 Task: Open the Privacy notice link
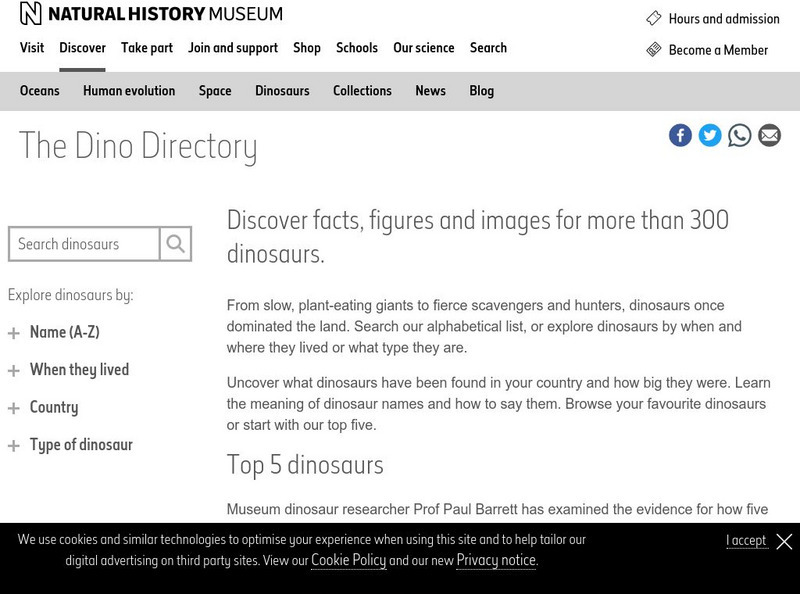pyautogui.click(x=496, y=560)
